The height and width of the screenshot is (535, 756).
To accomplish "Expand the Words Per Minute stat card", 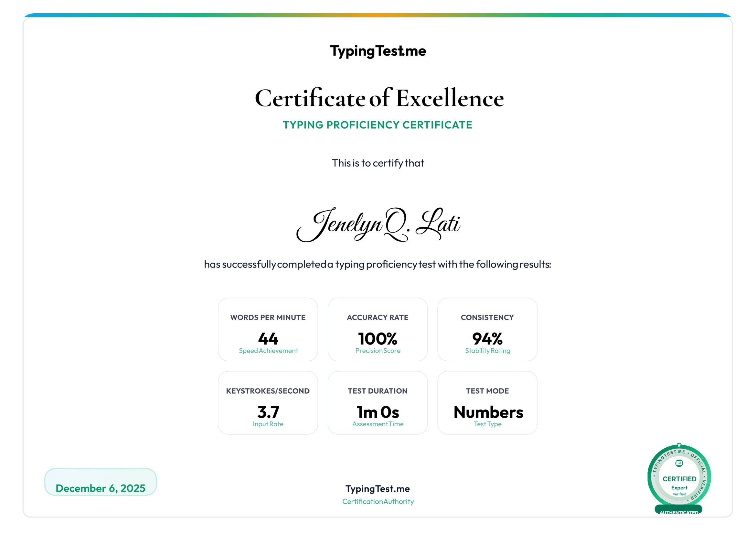I will coord(268,329).
